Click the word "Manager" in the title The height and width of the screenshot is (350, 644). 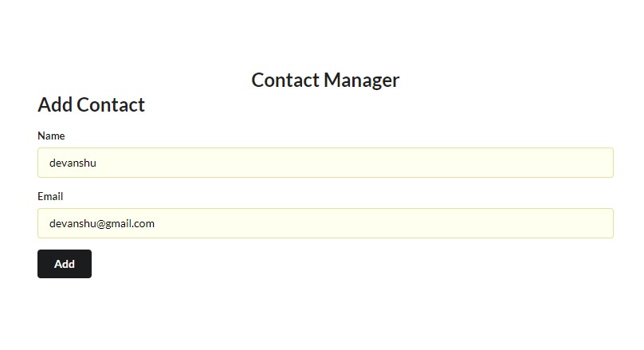click(363, 80)
